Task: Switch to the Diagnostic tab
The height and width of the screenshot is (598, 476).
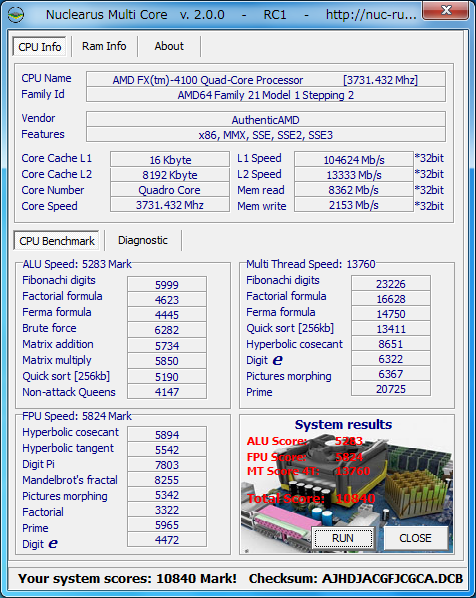Action: [x=143, y=240]
